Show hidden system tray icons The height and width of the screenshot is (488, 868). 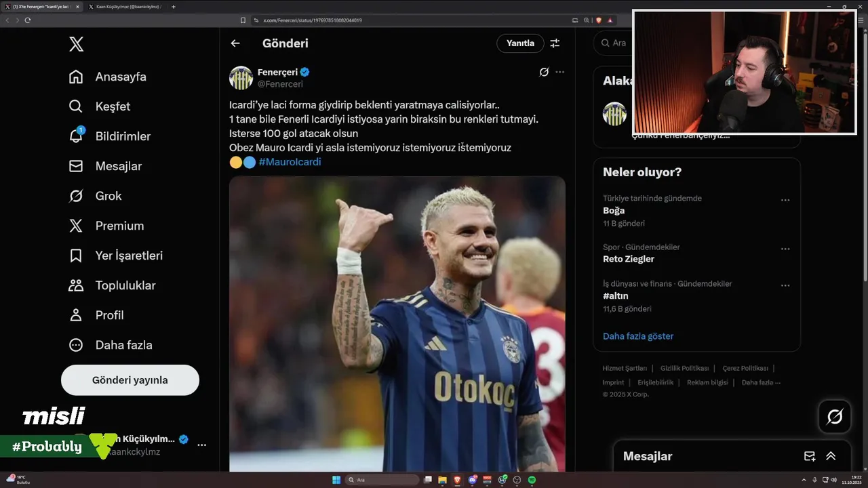point(804,480)
